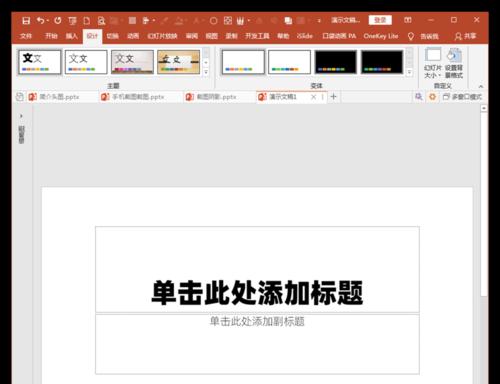Open print preview from the quick access toolbar
The image size is (500, 384).
click(101, 21)
